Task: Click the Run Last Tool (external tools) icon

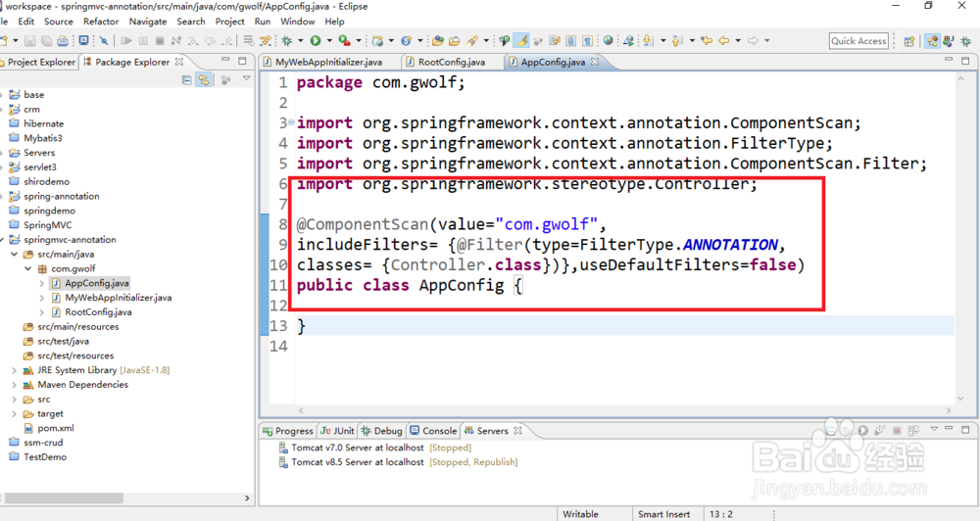Action: click(344, 40)
